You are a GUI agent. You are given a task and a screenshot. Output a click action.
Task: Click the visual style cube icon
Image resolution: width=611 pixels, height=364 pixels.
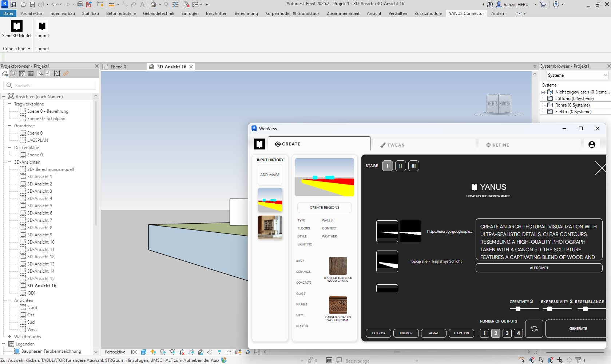pos(144,352)
